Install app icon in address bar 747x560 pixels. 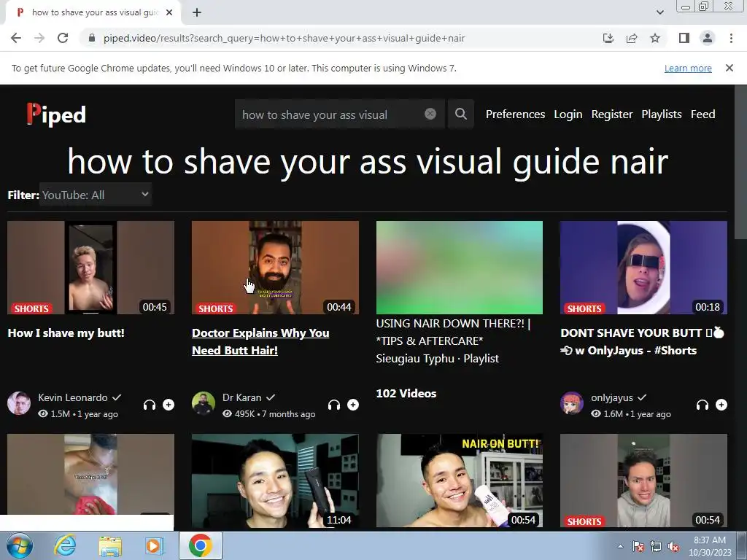(608, 38)
